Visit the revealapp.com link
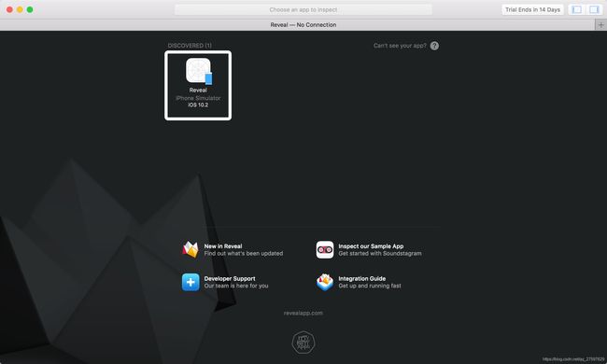 [x=303, y=313]
